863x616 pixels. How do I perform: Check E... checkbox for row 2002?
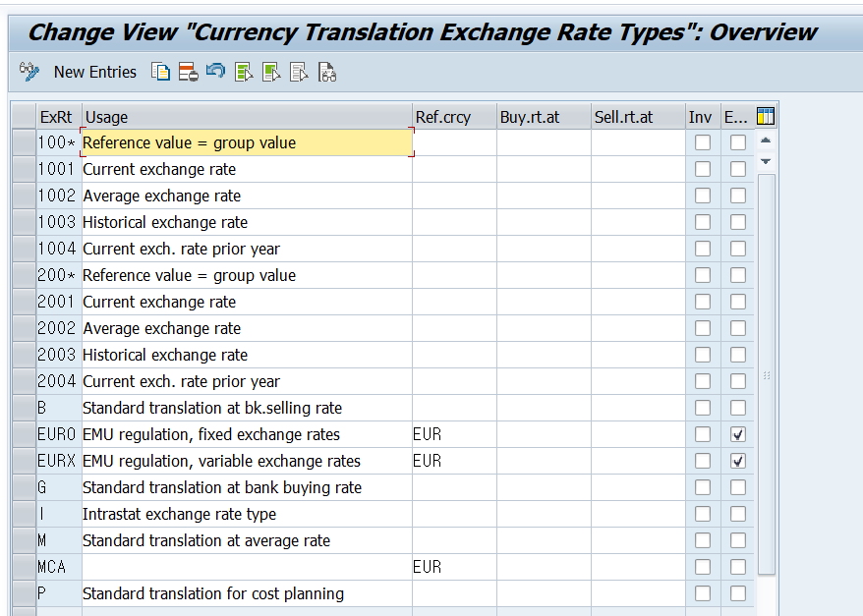pos(737,328)
